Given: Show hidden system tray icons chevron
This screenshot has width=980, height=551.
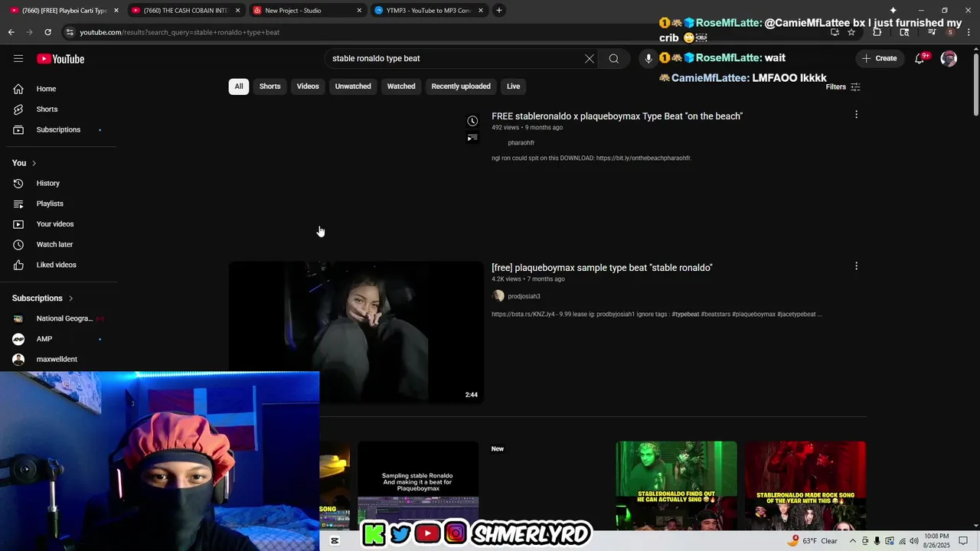Looking at the screenshot, I should pyautogui.click(x=853, y=541).
